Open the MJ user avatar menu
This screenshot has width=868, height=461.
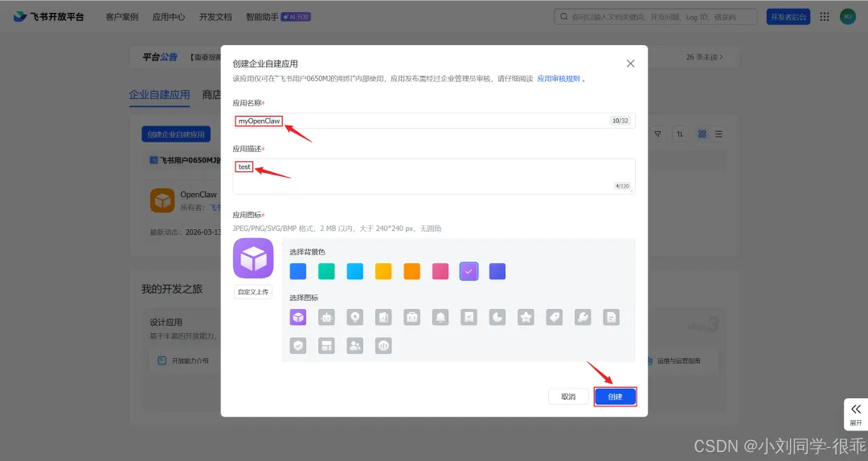click(x=848, y=17)
